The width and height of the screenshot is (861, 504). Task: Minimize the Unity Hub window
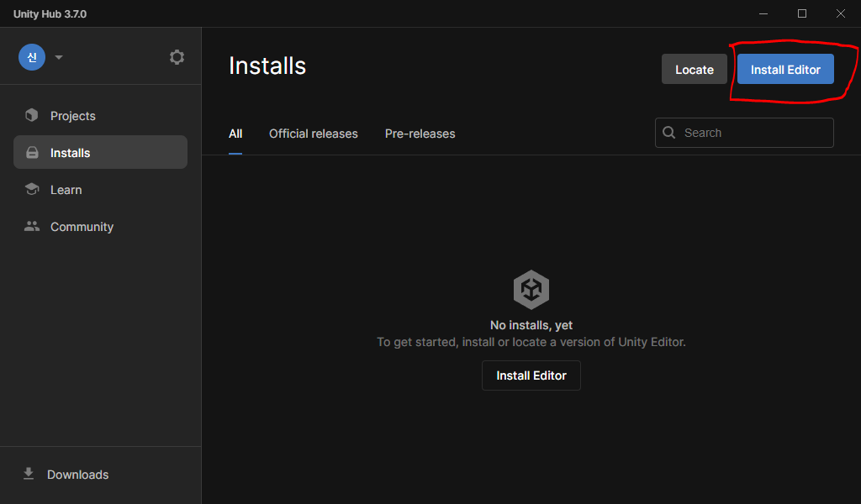(x=763, y=13)
